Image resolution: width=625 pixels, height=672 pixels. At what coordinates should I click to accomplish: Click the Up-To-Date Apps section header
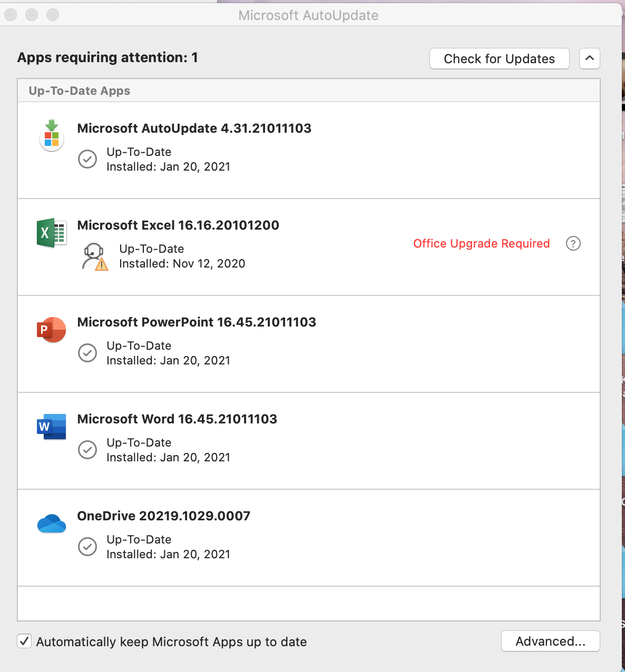(80, 91)
